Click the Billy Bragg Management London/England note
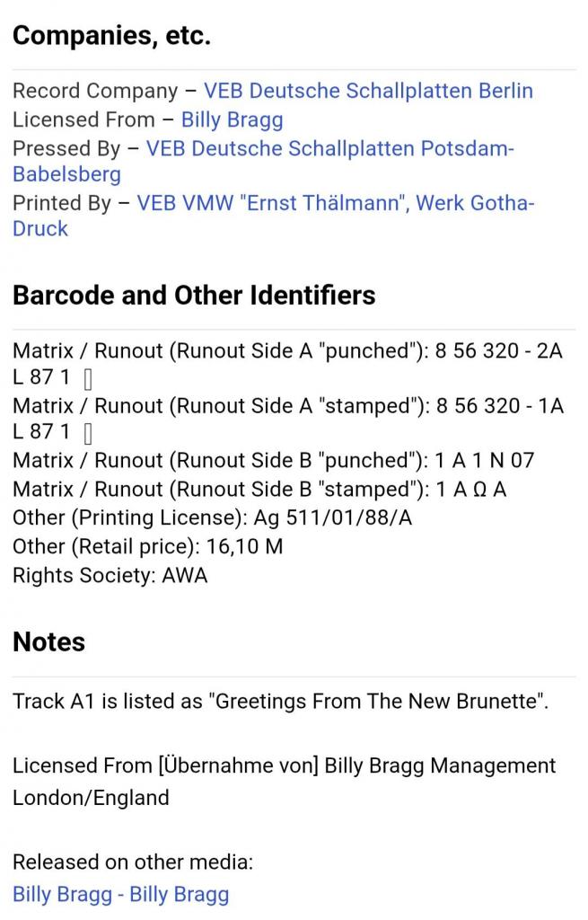Image resolution: width=588 pixels, height=920 pixels. coord(284,781)
